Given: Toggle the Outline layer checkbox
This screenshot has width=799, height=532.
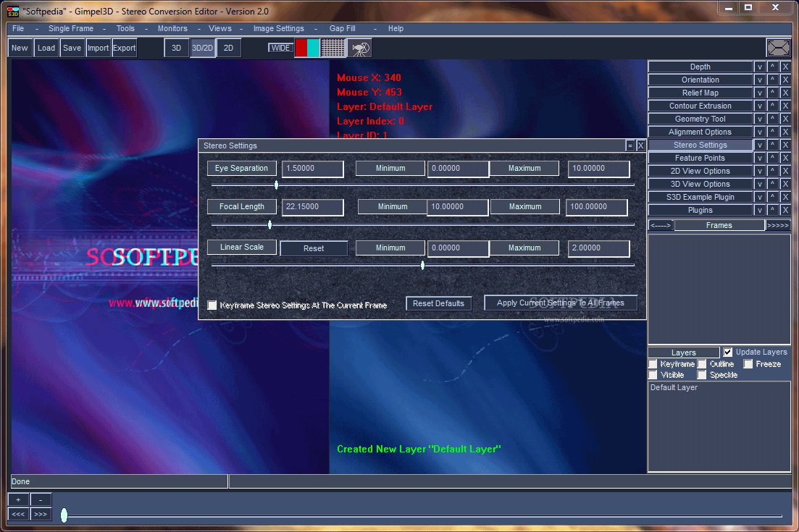Looking at the screenshot, I should pyautogui.click(x=702, y=364).
